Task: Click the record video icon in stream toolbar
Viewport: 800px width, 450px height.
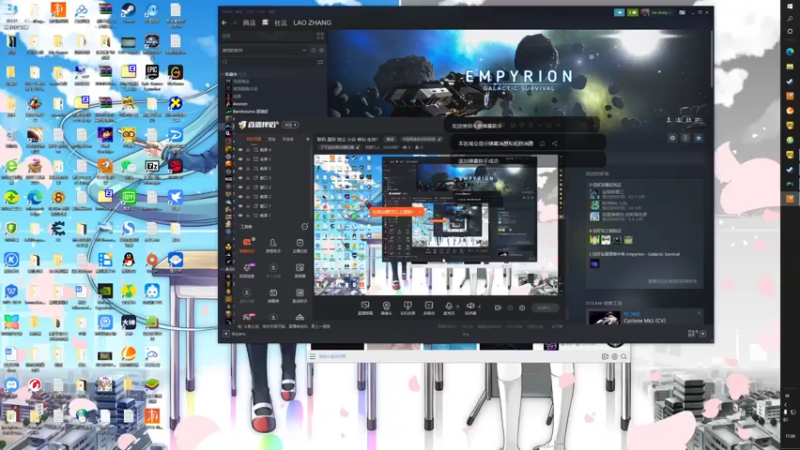Action: click(x=498, y=308)
